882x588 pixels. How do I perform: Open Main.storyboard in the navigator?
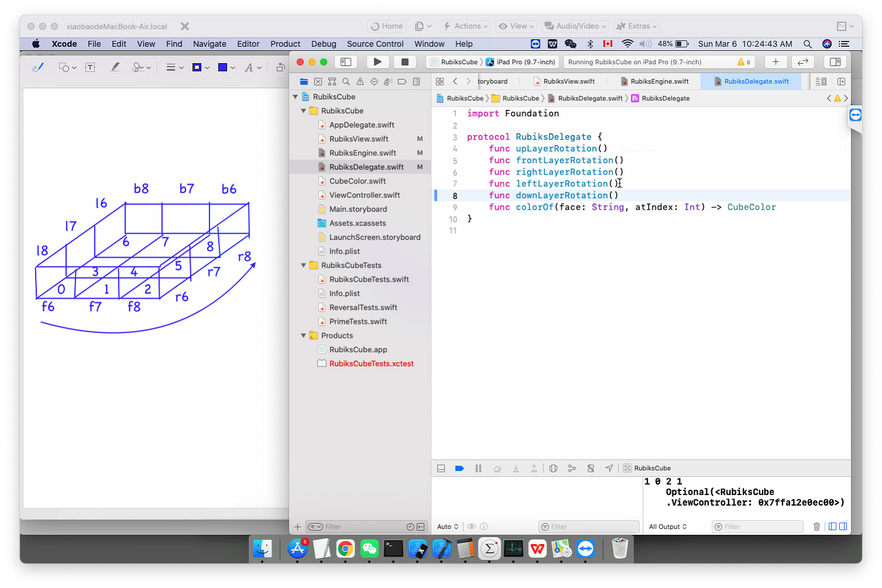tap(358, 209)
